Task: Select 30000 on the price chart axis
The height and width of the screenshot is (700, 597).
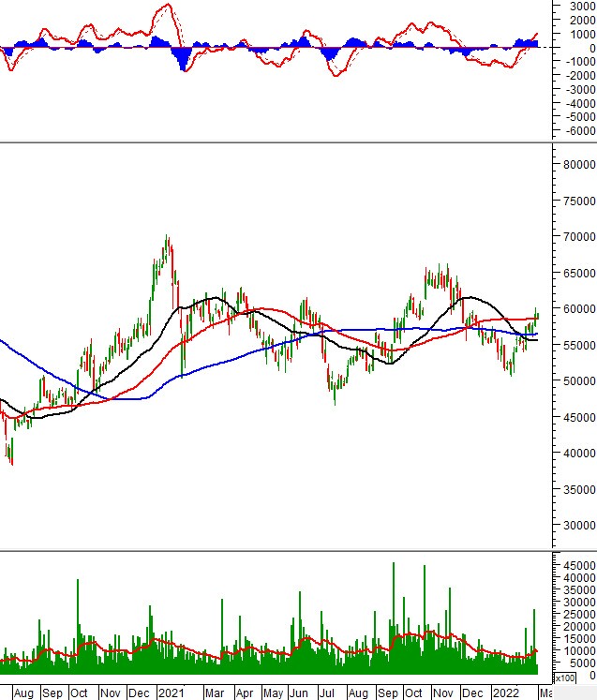Action: 578,526
